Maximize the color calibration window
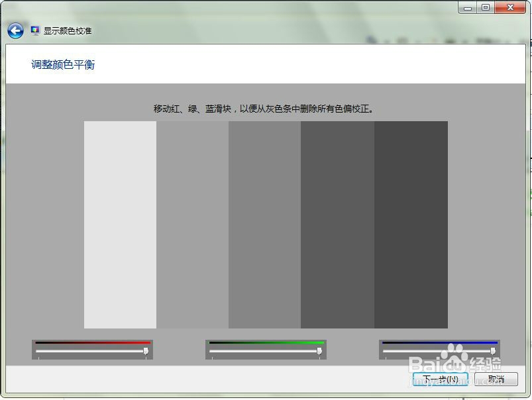The image size is (532, 400). (x=486, y=7)
